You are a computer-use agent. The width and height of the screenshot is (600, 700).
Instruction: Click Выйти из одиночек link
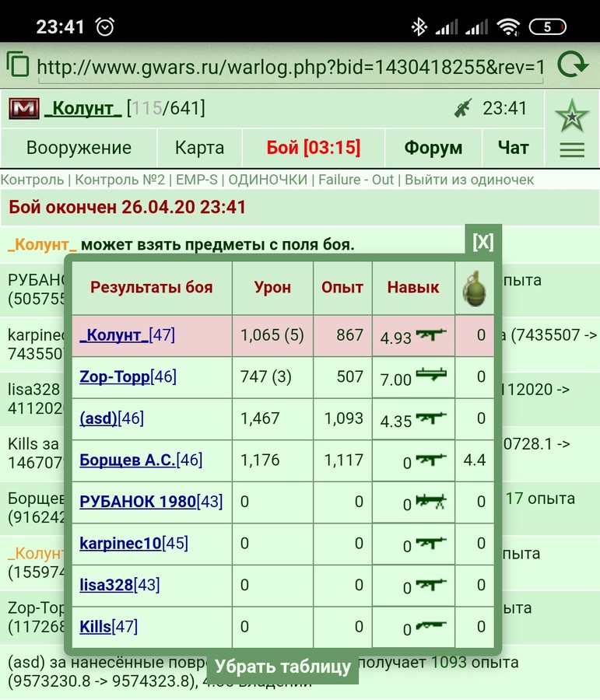click(469, 180)
